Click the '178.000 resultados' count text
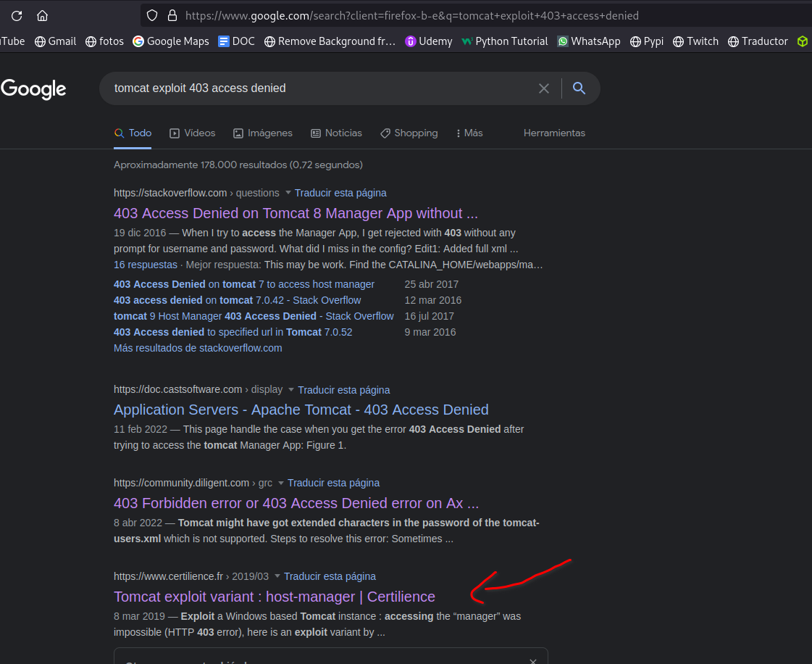Screen dimensions: 812x664 238,165
